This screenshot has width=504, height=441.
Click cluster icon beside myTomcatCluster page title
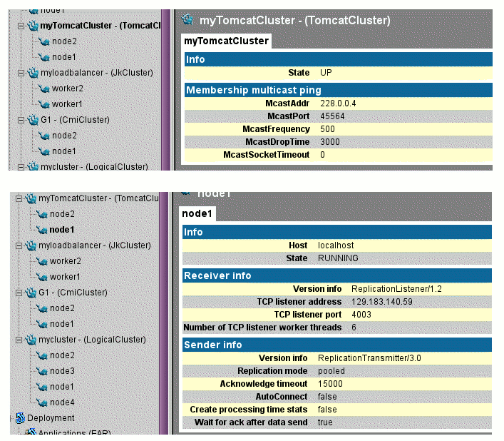187,19
